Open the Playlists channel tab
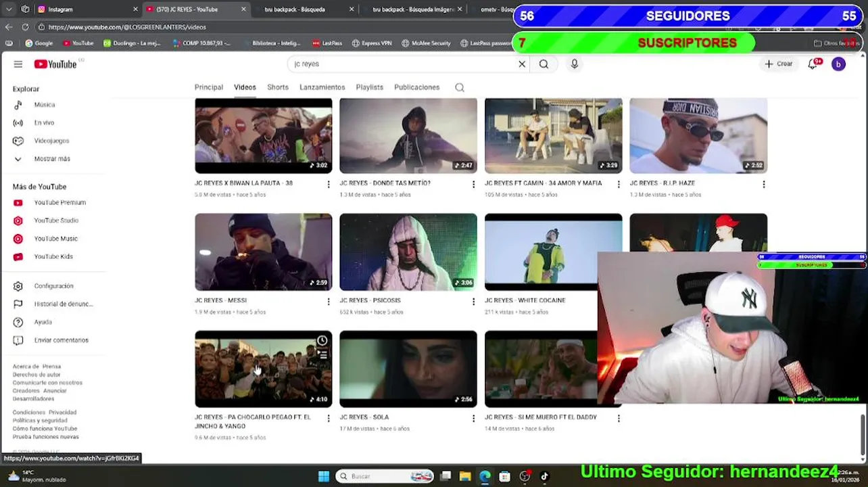Viewport: 868px width, 487px height. coord(370,87)
